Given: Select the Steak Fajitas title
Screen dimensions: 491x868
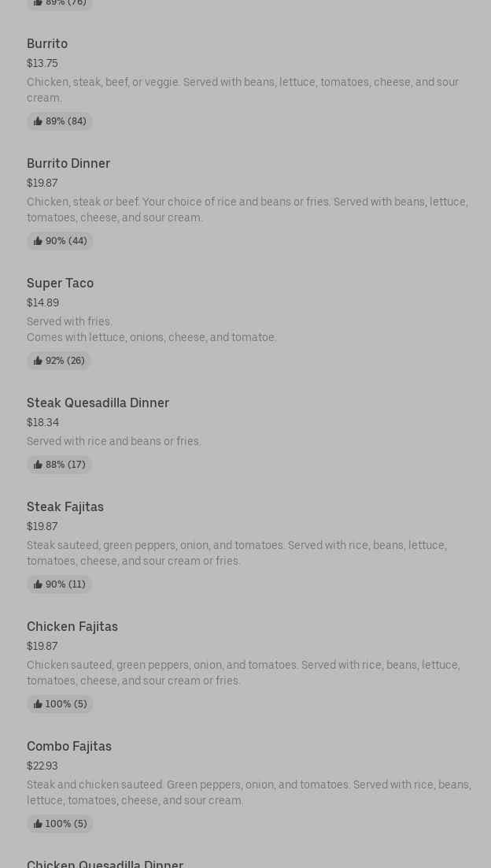Looking at the screenshot, I should tap(65, 507).
